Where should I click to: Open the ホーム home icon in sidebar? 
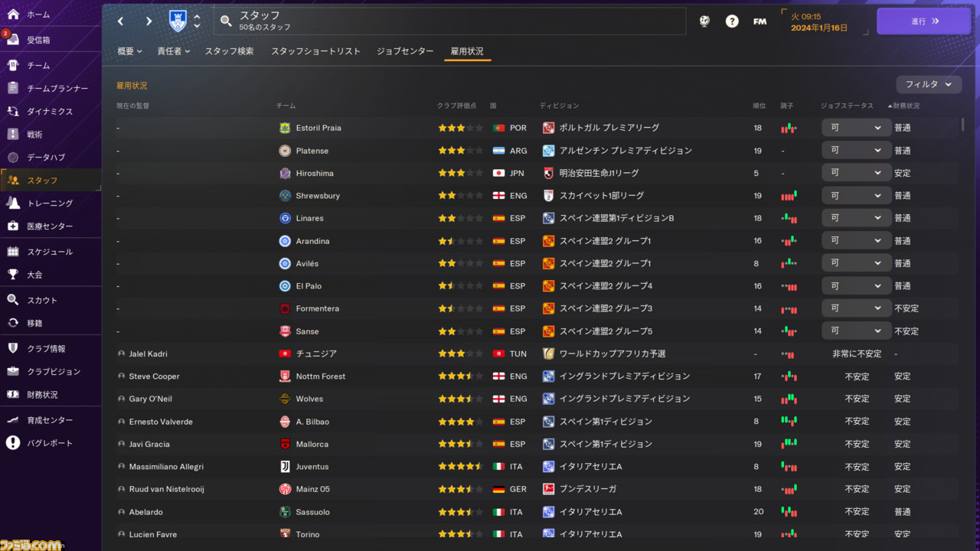pos(13,15)
